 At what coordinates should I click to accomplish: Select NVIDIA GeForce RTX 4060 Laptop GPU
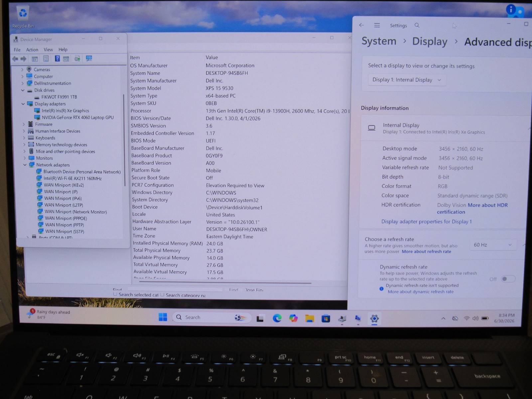74,117
